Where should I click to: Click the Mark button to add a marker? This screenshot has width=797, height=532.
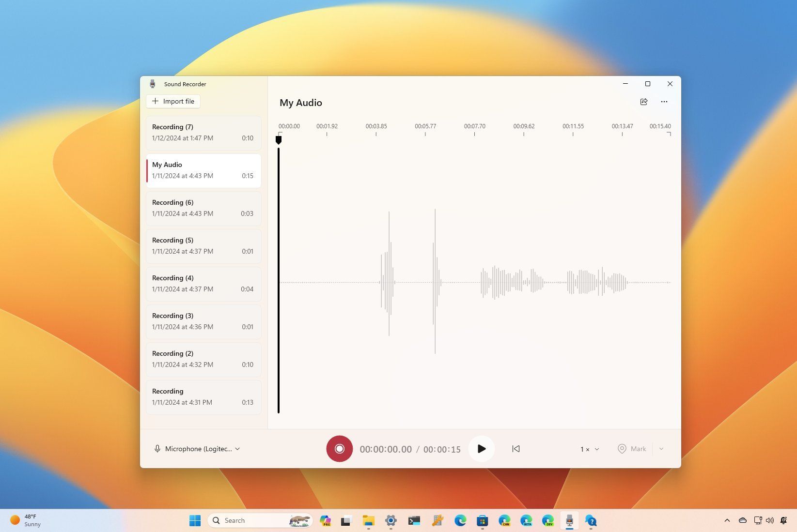[x=631, y=449]
